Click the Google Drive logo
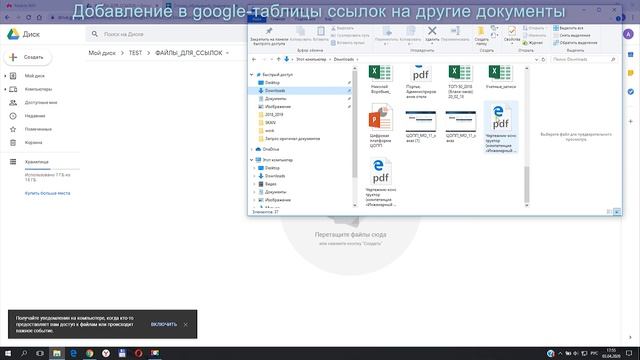Image resolution: width=640 pixels, height=360 pixels. [x=13, y=34]
